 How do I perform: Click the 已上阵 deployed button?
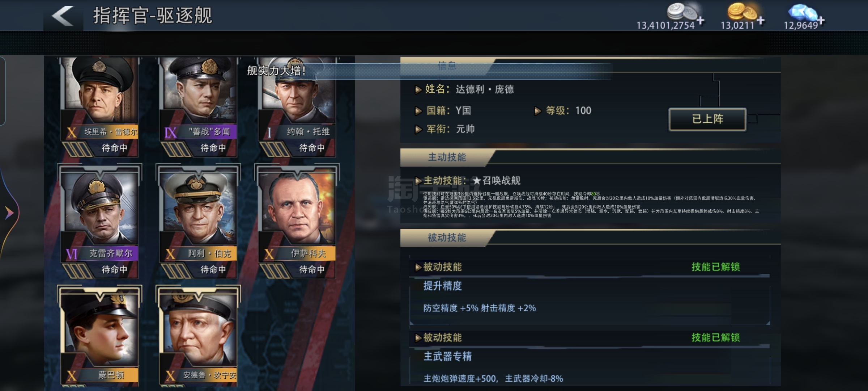click(x=707, y=119)
